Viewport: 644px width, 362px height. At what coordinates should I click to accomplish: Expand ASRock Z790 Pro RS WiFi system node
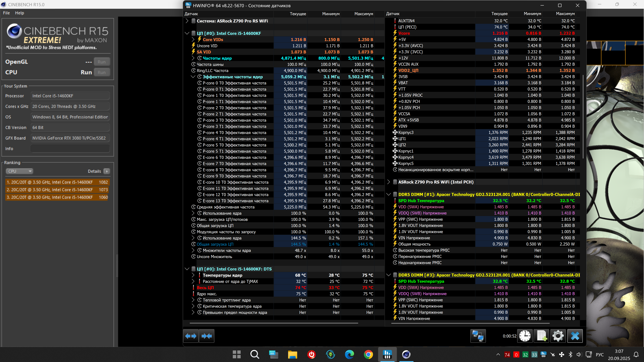click(187, 21)
